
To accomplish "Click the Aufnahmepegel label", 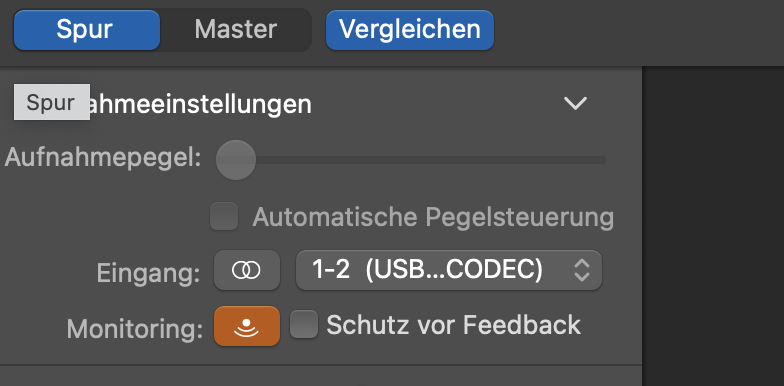I will click(103, 159).
